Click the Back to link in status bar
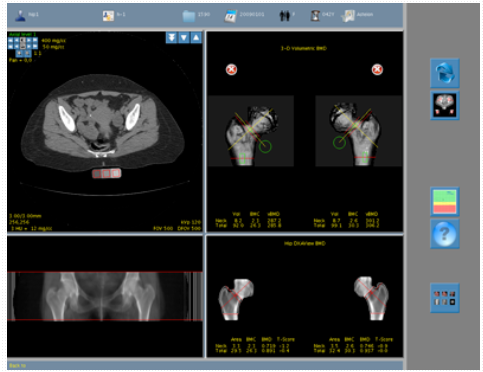The width and height of the screenshot is (483, 372). (x=17, y=366)
